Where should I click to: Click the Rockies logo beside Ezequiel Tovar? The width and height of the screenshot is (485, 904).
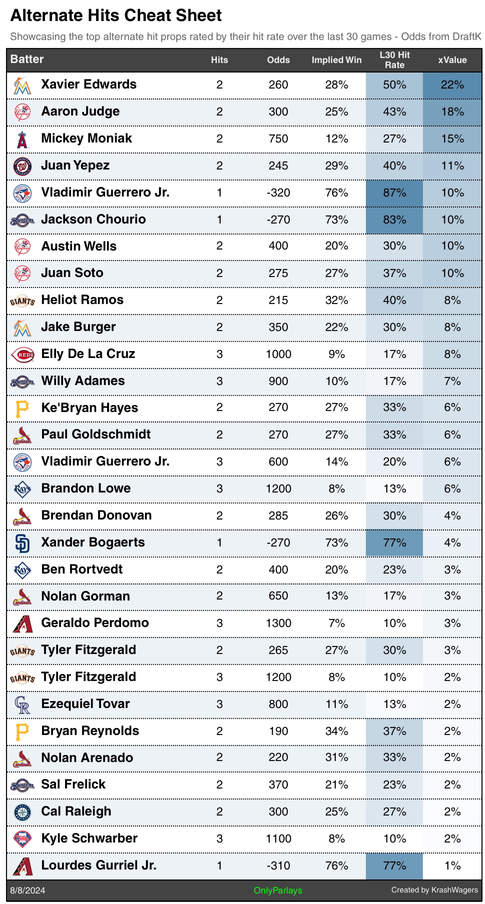click(x=22, y=705)
